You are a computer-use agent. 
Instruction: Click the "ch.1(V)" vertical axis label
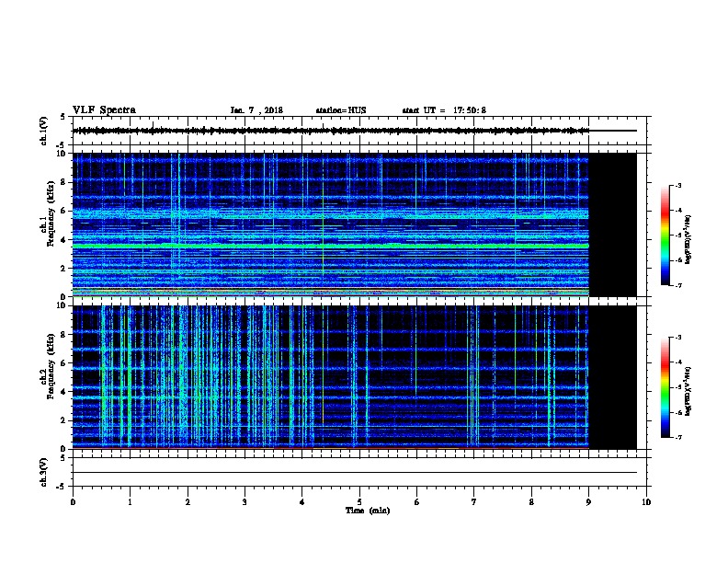coord(44,131)
